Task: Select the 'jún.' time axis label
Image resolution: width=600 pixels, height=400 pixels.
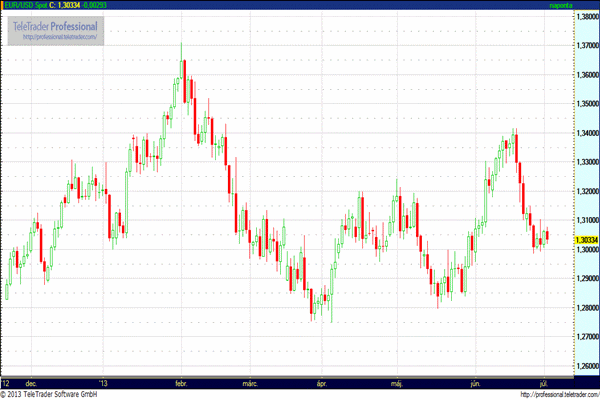Action: [476, 383]
